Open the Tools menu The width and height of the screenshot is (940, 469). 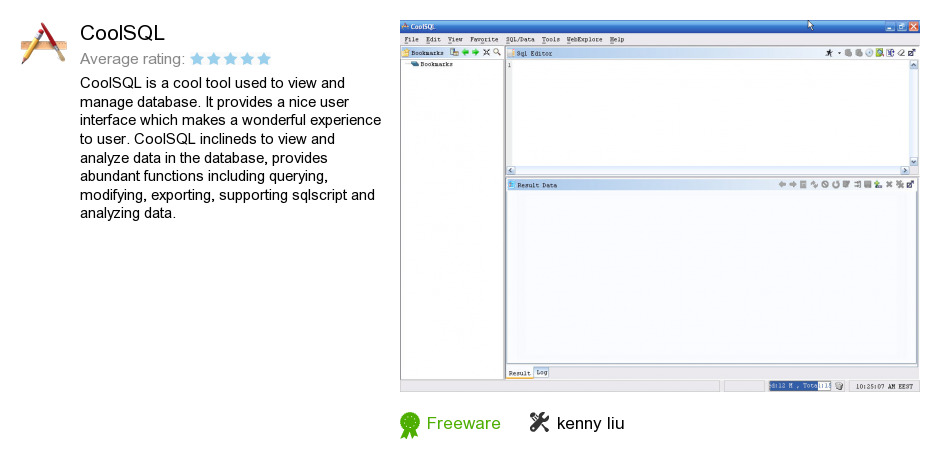tap(550, 40)
